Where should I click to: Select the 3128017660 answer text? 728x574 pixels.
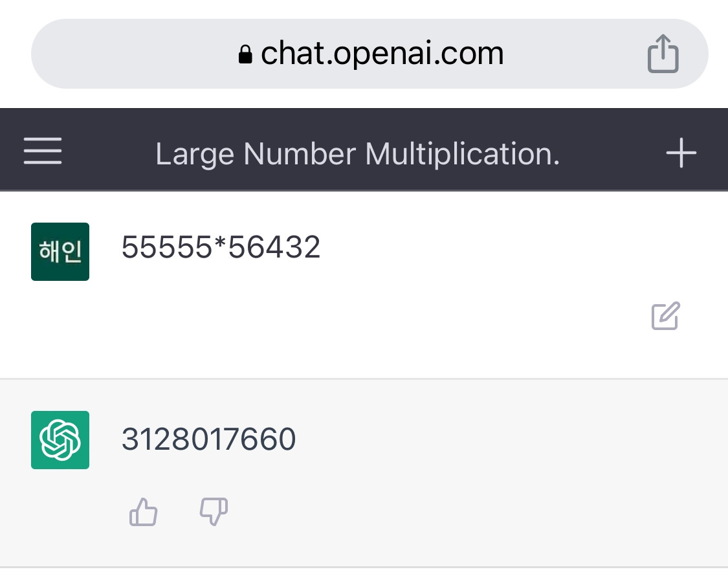(x=208, y=440)
